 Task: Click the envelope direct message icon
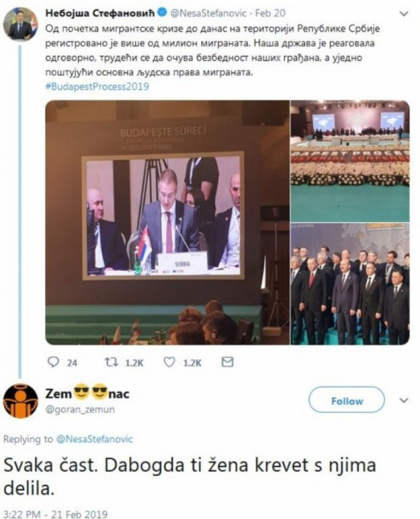click(227, 362)
